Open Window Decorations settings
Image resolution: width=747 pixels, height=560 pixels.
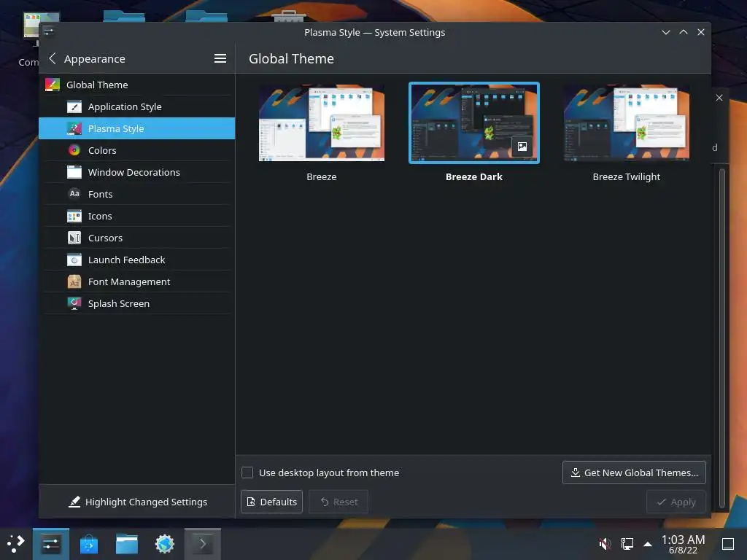pyautogui.click(x=136, y=172)
